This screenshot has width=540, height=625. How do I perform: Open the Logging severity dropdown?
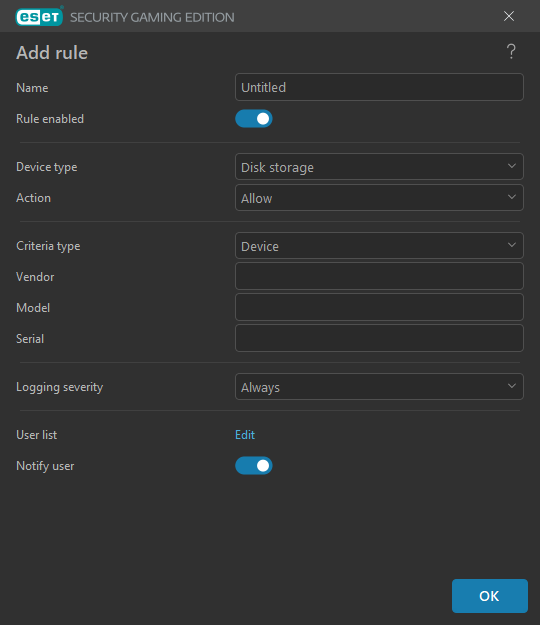(x=379, y=387)
